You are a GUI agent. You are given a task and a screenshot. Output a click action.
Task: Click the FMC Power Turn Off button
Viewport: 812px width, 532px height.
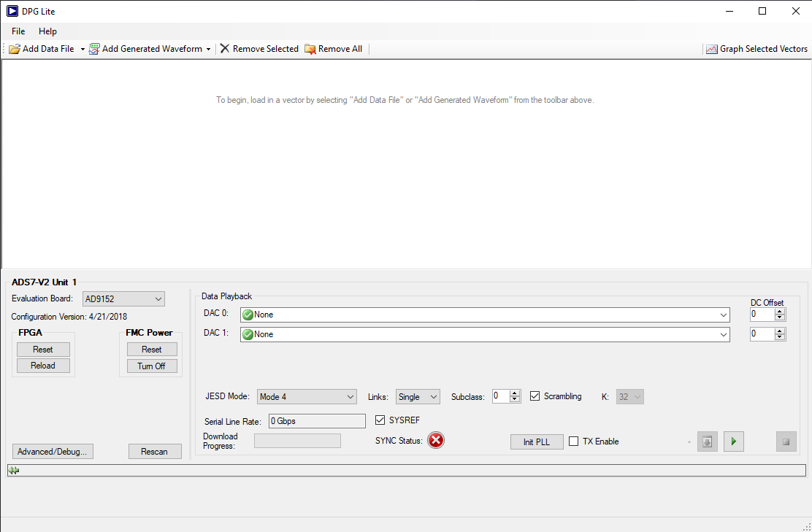pos(152,366)
